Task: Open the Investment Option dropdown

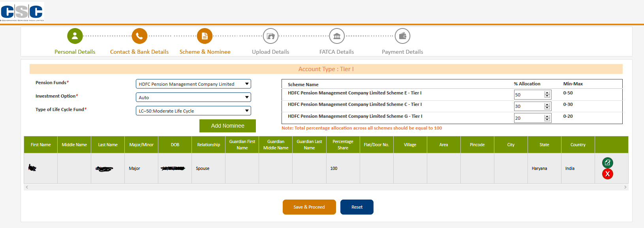Action: point(193,97)
